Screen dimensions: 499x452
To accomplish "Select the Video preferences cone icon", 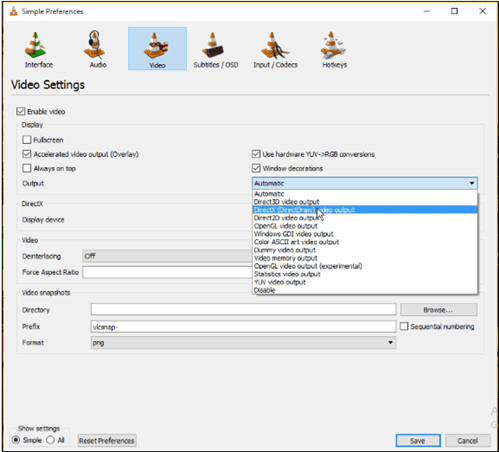I will pyautogui.click(x=156, y=46).
